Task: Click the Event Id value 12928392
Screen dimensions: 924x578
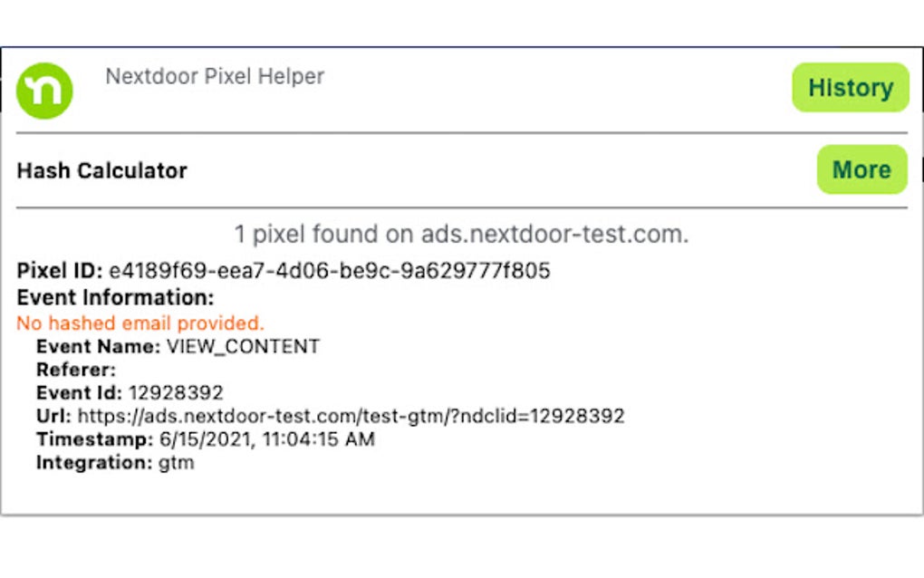Action: coord(176,393)
